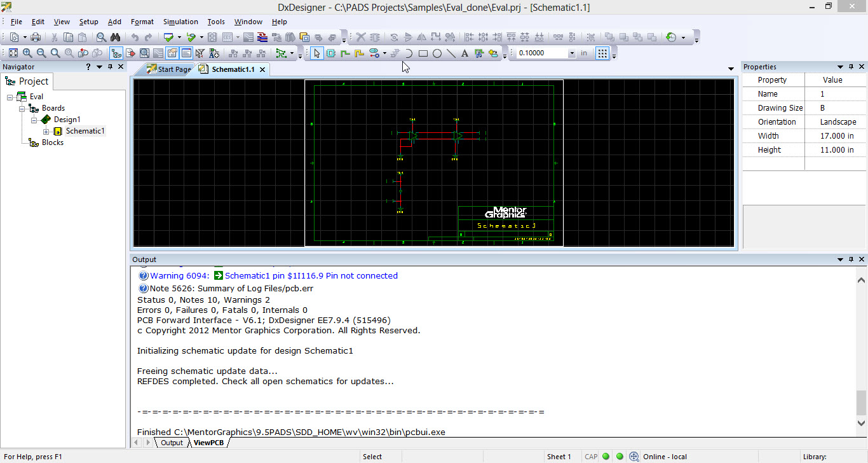Toggle the selection filter funnel button
The height and width of the screenshot is (463, 868).
(x=200, y=53)
